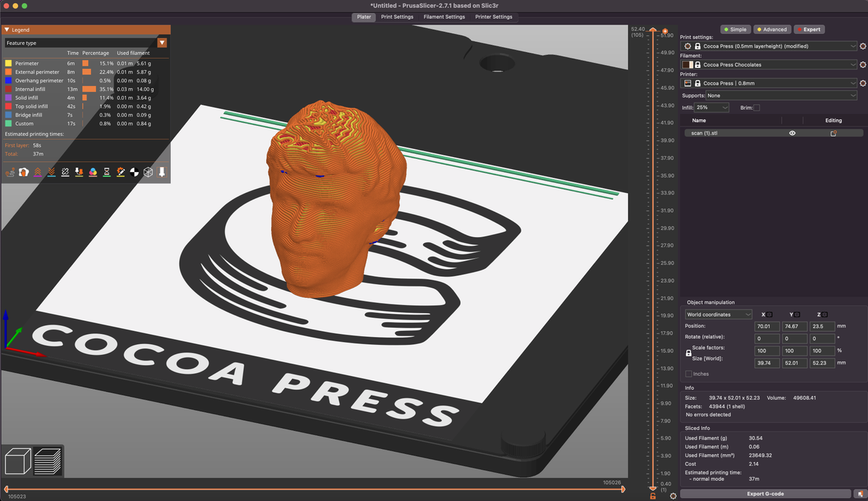Viewport: 868px width, 501px height.
Task: Switch to Expert mode
Action: point(809,30)
